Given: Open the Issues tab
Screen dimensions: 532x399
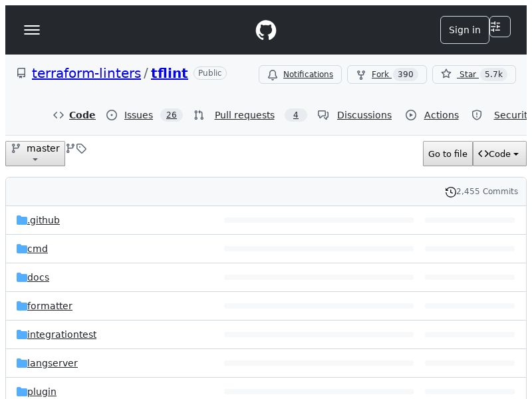Looking at the screenshot, I should [138, 115].
